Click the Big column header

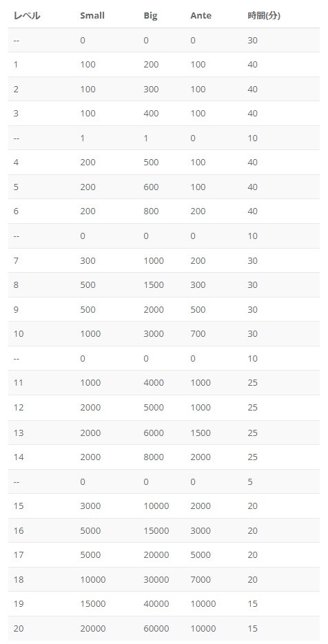150,16
